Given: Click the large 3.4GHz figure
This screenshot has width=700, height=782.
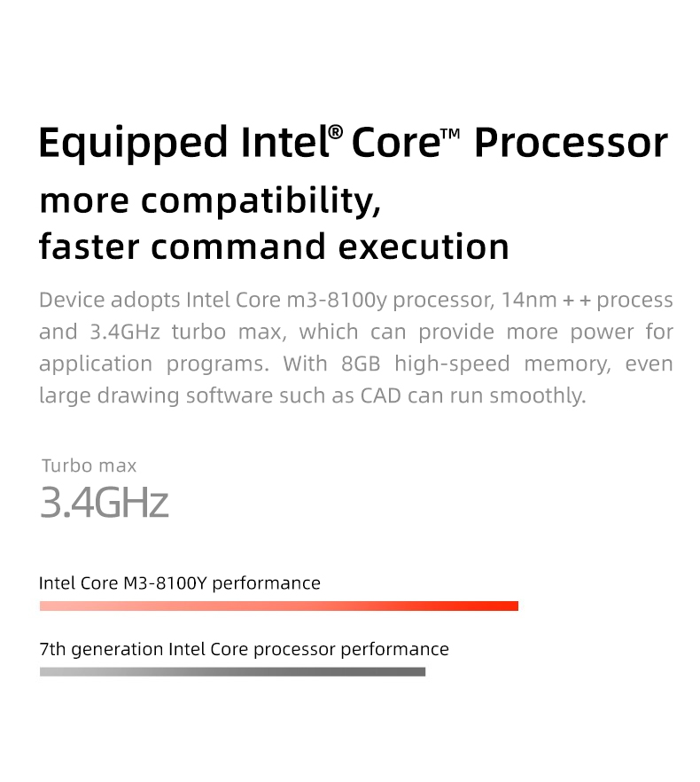Looking at the screenshot, I should click(104, 502).
